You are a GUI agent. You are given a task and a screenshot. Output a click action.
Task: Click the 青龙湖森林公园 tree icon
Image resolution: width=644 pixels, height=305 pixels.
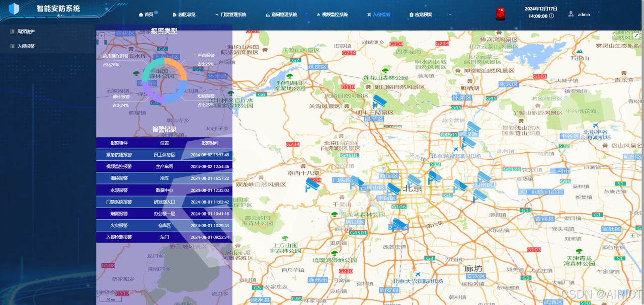point(334,215)
